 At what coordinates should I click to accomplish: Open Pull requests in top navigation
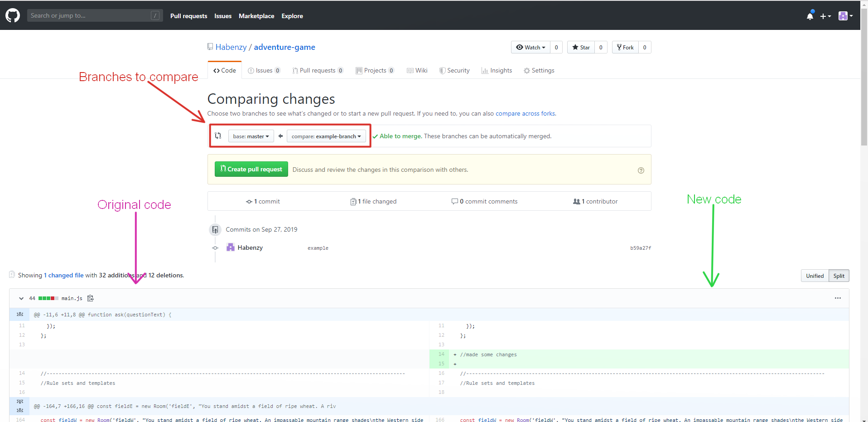pyautogui.click(x=188, y=16)
